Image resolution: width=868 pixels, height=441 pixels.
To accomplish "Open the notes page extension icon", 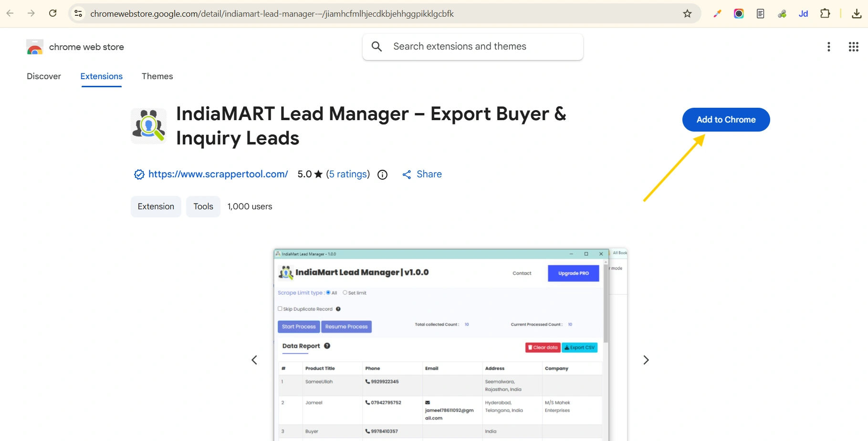I will 761,13.
